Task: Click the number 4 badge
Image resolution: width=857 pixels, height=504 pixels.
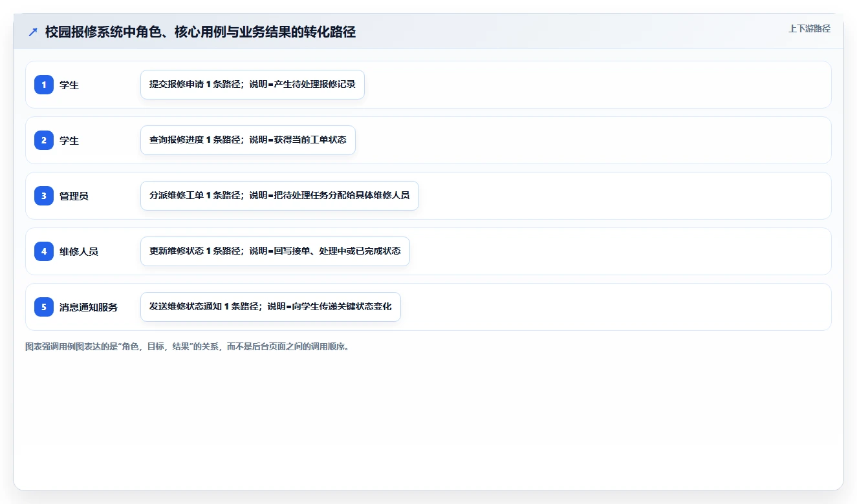Action: point(44,251)
